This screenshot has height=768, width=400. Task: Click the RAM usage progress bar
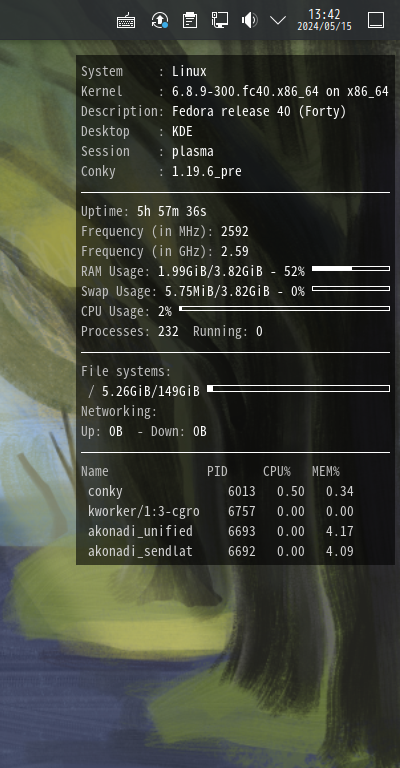coord(351,268)
